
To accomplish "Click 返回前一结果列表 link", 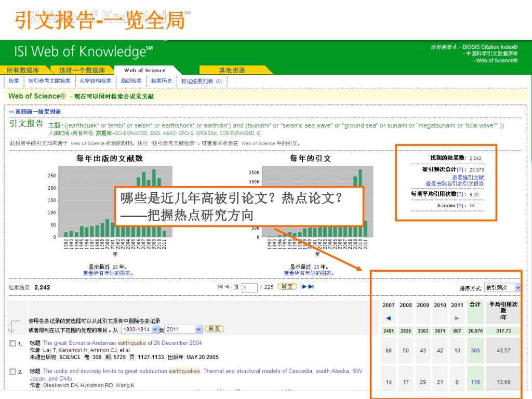I will (35, 112).
